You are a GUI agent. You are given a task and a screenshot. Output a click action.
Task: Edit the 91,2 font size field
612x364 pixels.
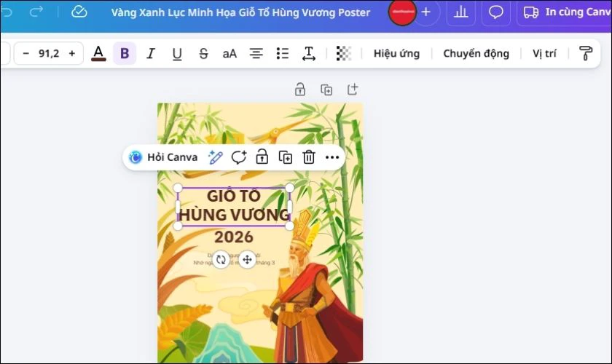[49, 53]
